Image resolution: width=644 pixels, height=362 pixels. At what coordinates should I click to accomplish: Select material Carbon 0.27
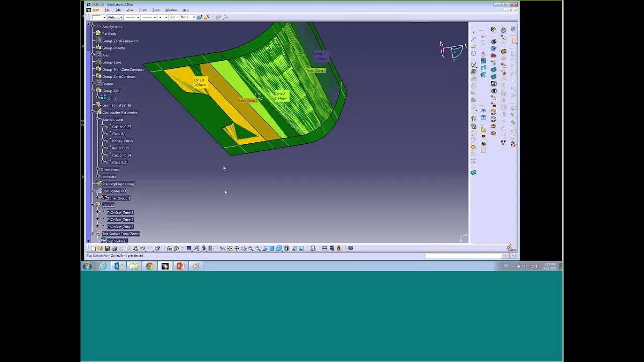[x=121, y=127]
